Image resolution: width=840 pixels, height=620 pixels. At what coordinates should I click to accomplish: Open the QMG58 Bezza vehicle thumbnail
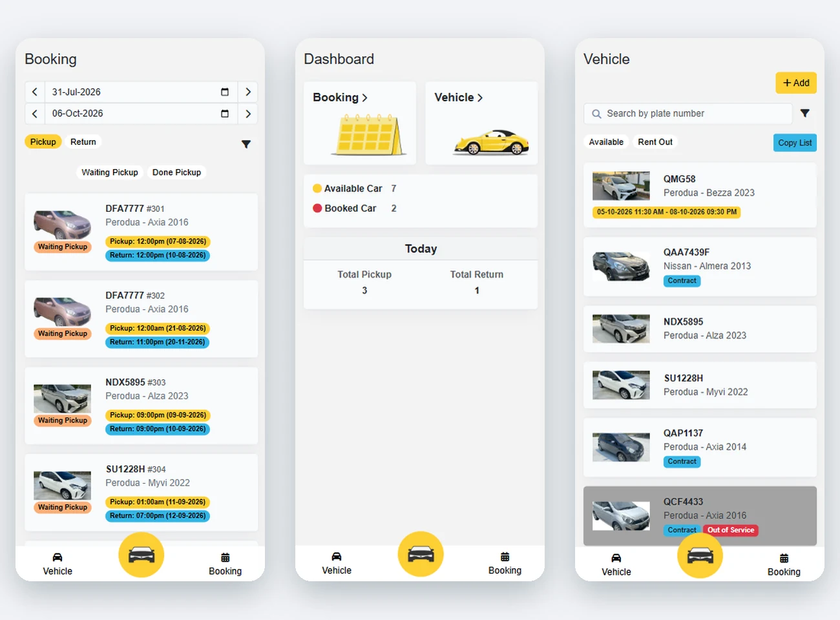click(622, 186)
